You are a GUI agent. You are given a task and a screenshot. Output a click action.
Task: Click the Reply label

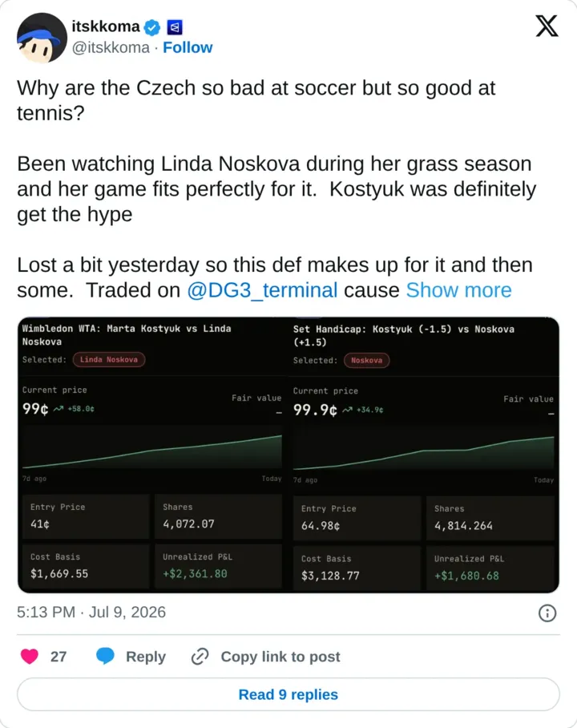146,657
